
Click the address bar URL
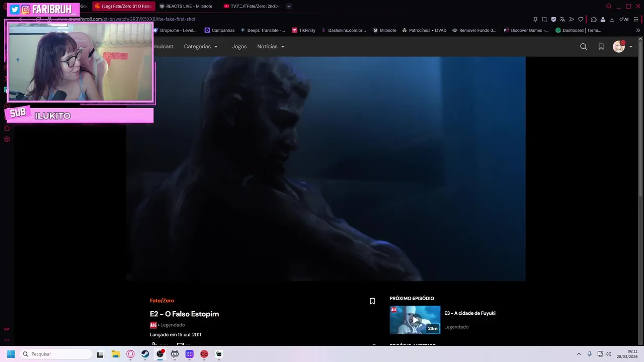point(126,19)
